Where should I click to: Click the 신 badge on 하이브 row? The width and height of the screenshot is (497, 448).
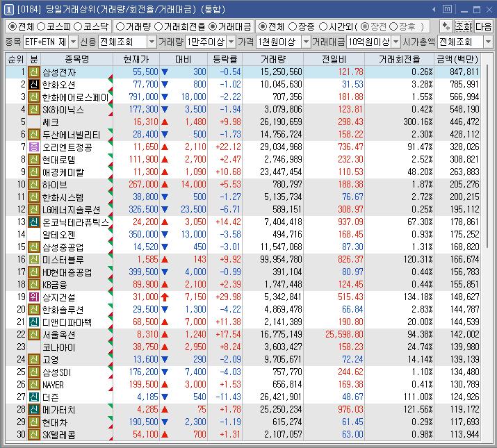click(x=33, y=184)
